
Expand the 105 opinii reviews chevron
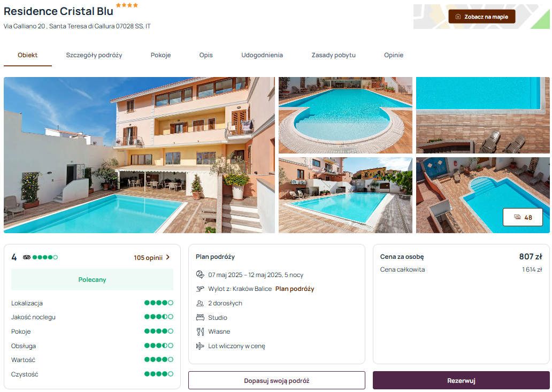click(168, 257)
